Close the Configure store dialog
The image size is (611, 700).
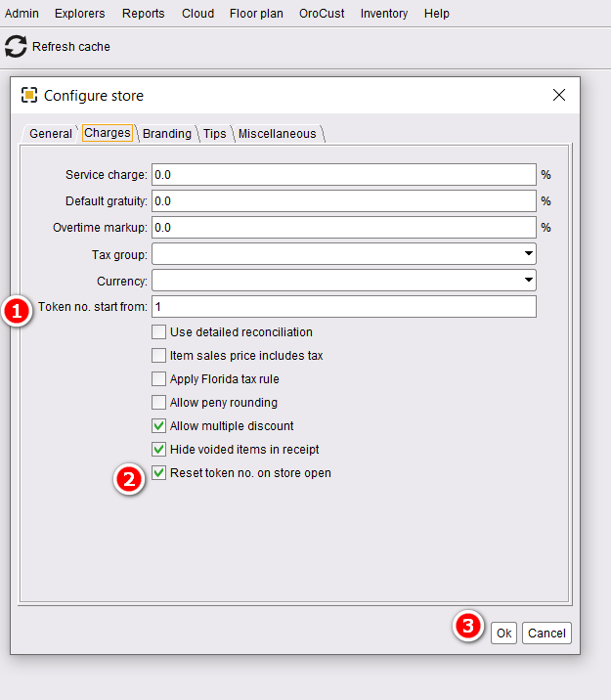(559, 95)
